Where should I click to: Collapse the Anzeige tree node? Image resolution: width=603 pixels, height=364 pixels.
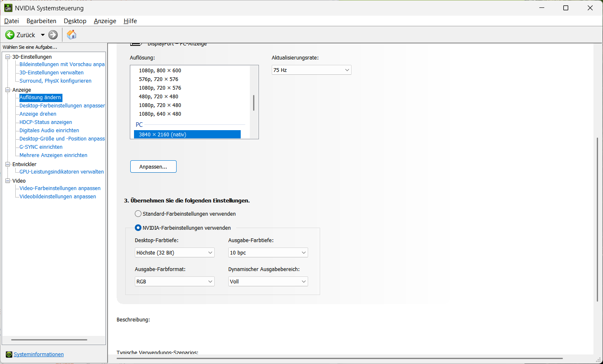pyautogui.click(x=7, y=90)
